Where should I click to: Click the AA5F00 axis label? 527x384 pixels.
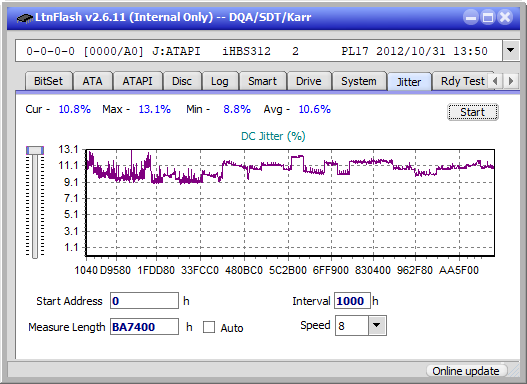(x=458, y=270)
